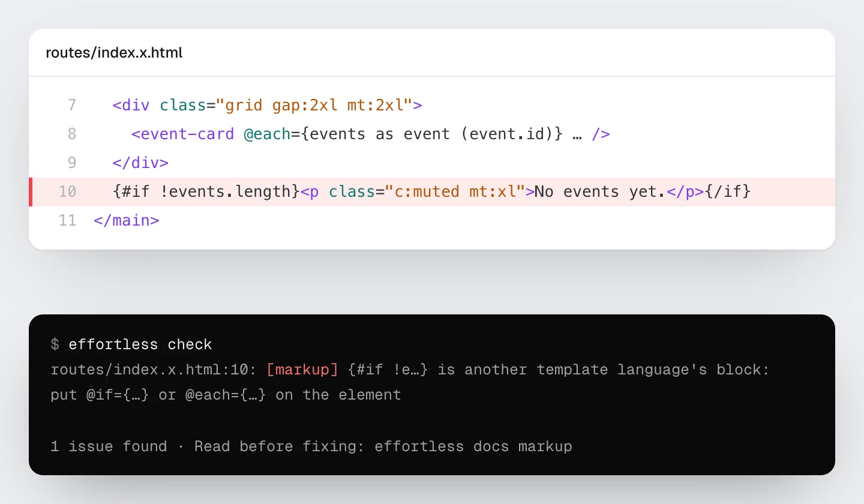Select line number 7 in the code gutter

pyautogui.click(x=72, y=106)
